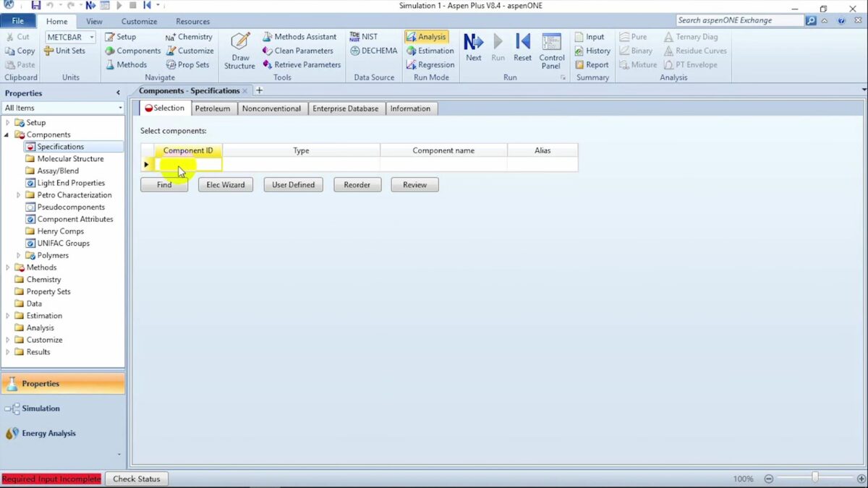Collapse the Components tree folder
The width and height of the screenshot is (868, 488).
tap(8, 134)
